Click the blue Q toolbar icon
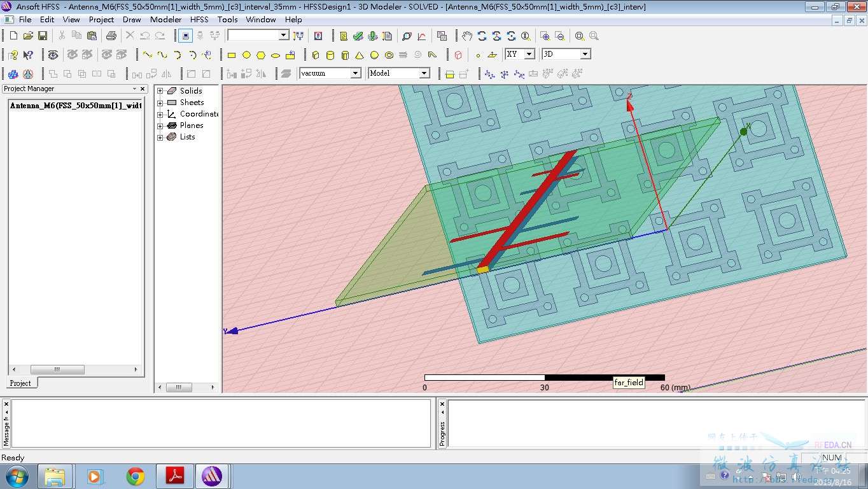The image size is (868, 489). (x=318, y=36)
